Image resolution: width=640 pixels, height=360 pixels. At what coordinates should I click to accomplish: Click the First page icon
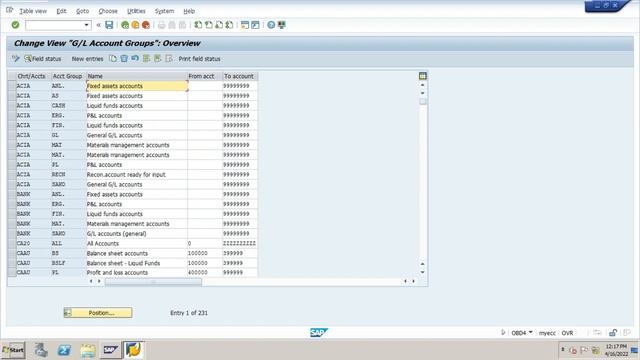[198, 25]
